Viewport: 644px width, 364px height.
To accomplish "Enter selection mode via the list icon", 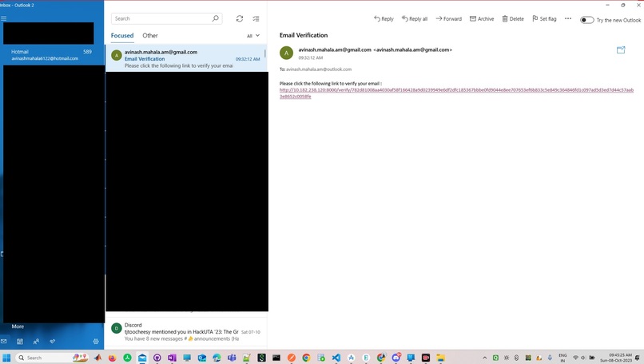I will coord(256,18).
